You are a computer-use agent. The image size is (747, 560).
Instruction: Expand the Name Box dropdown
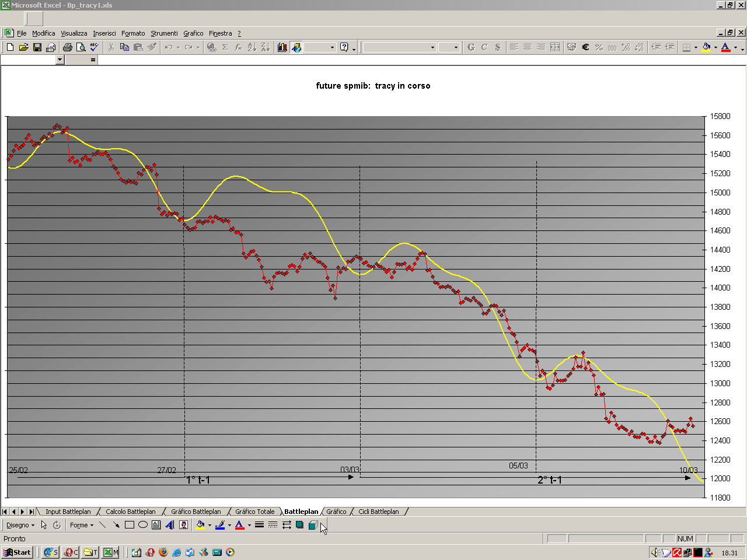pyautogui.click(x=60, y=60)
